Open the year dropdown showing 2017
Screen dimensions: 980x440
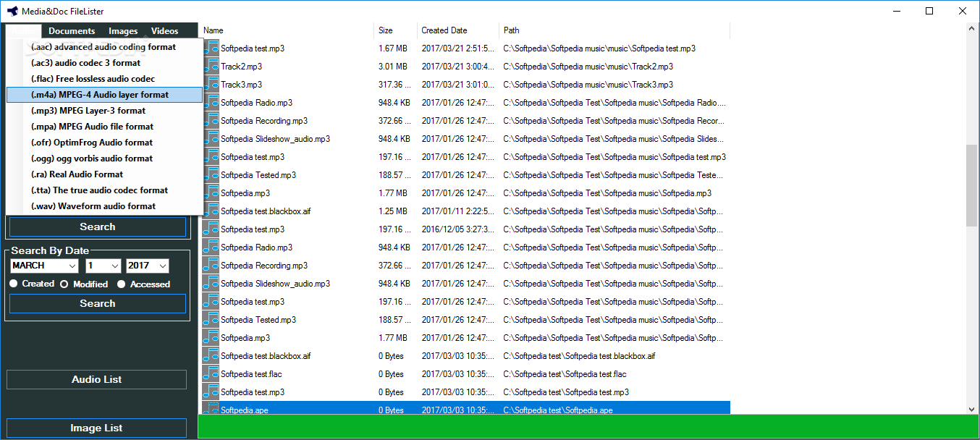(148, 266)
